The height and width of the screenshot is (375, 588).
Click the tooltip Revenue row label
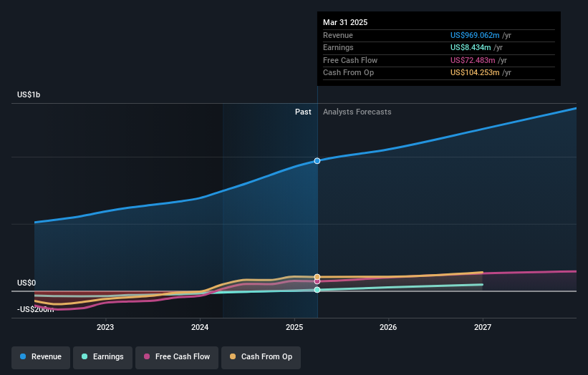coord(338,35)
